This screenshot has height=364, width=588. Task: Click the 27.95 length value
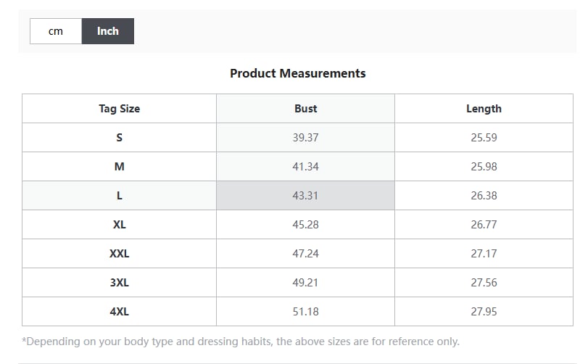484,312
